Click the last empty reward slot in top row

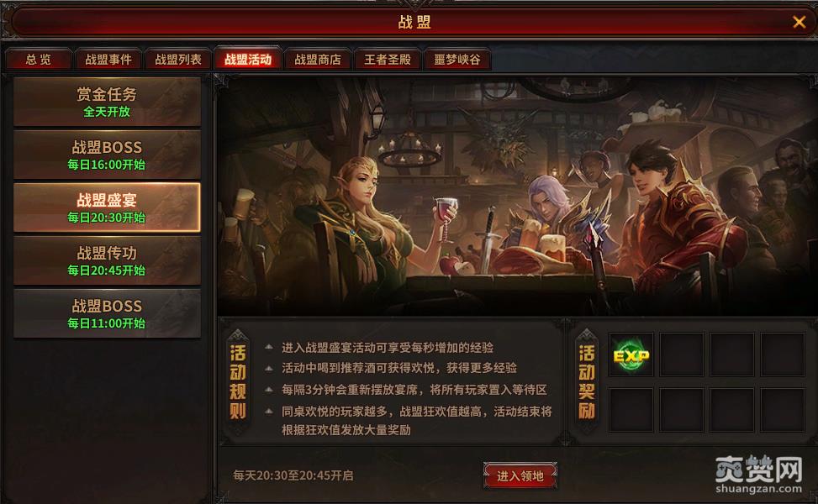point(782,355)
